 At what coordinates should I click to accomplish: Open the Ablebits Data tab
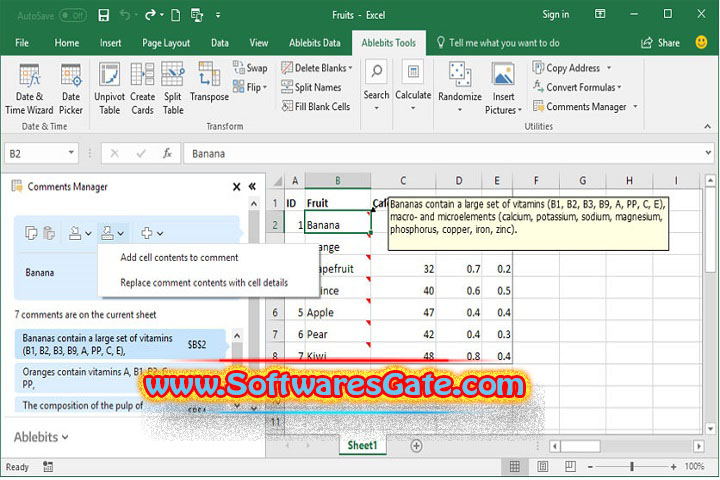click(x=315, y=43)
